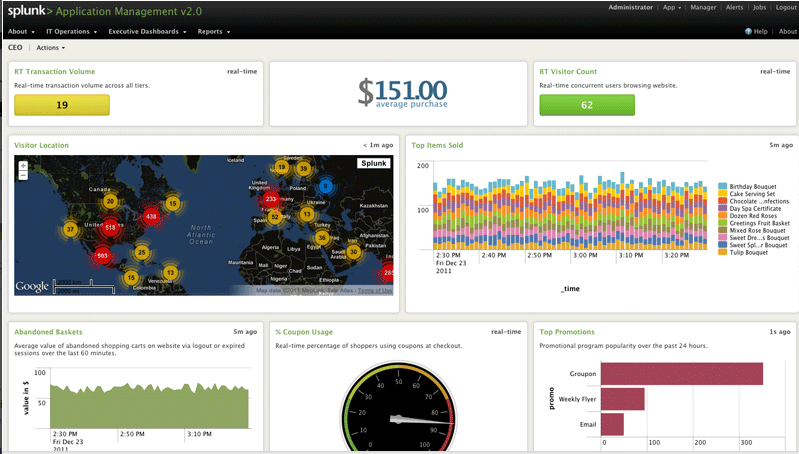Click the Birthday Bouquet legend color swatch
Screen dimensions: 799x454
click(722, 186)
